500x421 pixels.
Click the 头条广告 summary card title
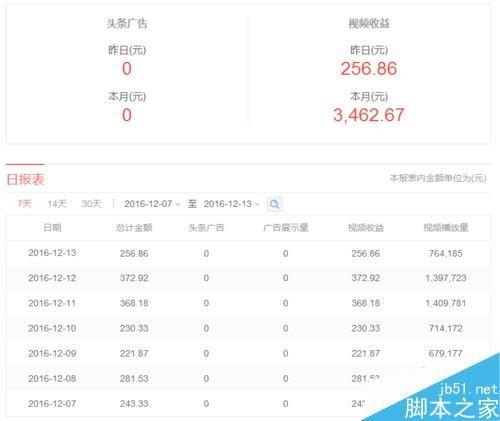coord(127,24)
